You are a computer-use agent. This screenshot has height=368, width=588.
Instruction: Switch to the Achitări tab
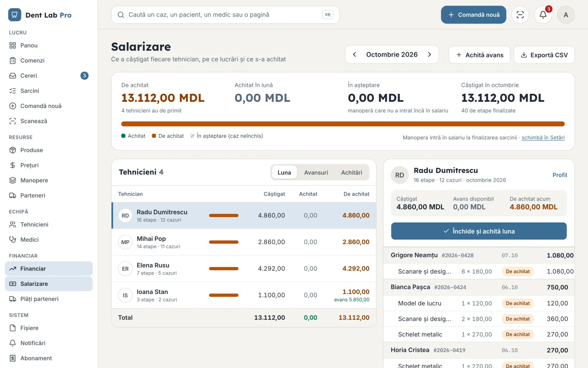pos(351,172)
